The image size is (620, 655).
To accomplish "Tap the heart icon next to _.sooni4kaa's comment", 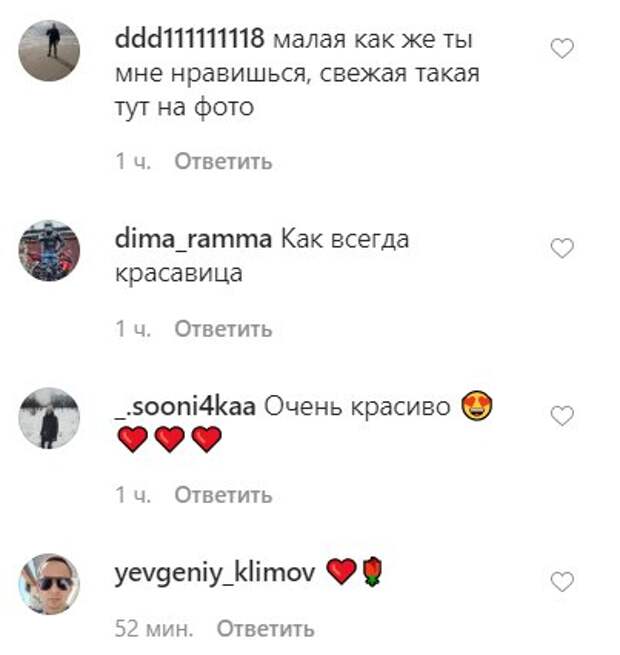I will (562, 416).
